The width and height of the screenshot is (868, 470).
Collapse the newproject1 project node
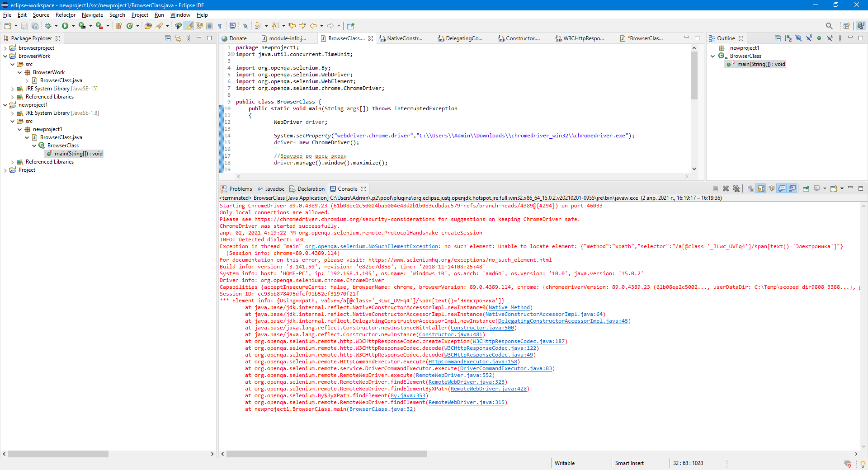5,105
